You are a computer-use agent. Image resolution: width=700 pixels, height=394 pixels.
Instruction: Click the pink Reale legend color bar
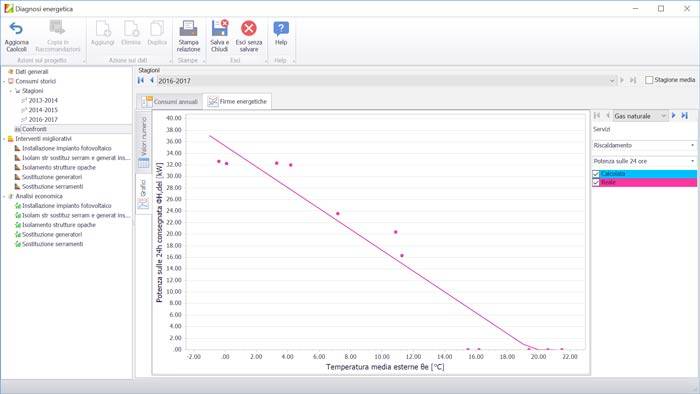(x=648, y=182)
